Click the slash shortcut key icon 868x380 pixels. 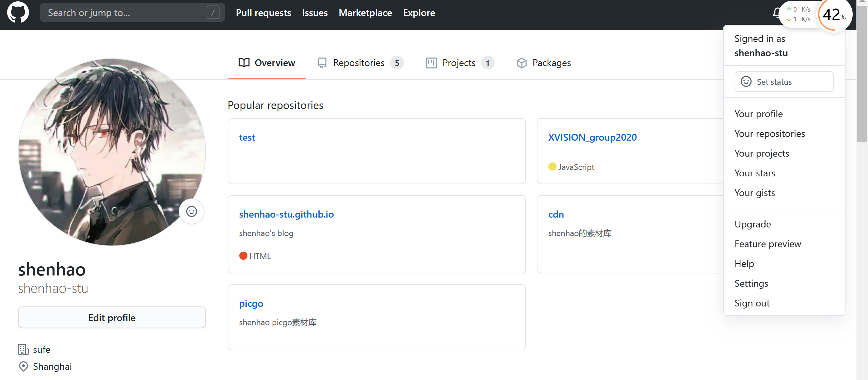pos(213,13)
